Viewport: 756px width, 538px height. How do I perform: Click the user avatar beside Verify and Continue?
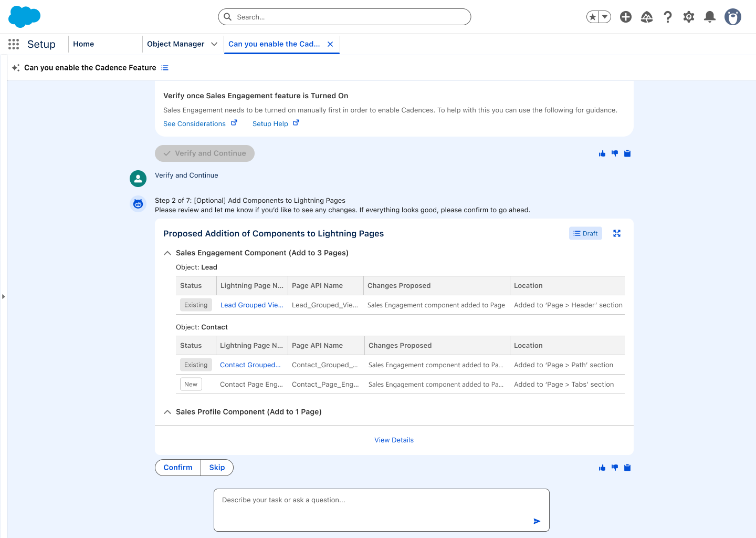[138, 179]
